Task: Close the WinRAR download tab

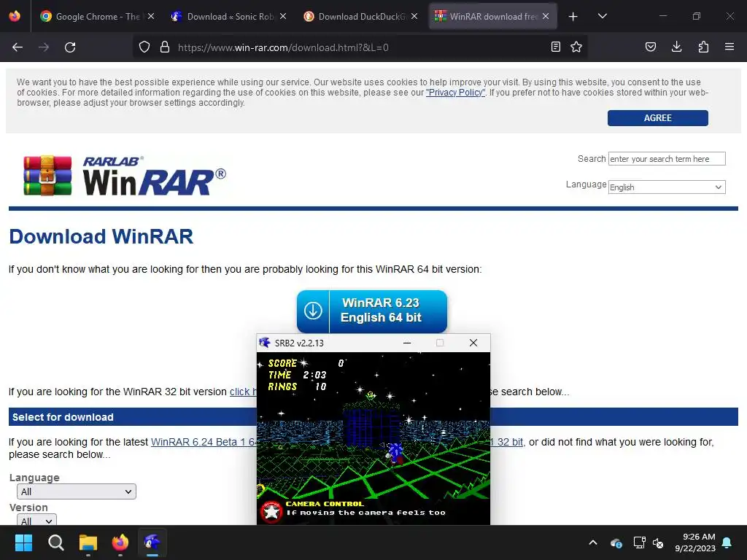Action: [x=546, y=16]
